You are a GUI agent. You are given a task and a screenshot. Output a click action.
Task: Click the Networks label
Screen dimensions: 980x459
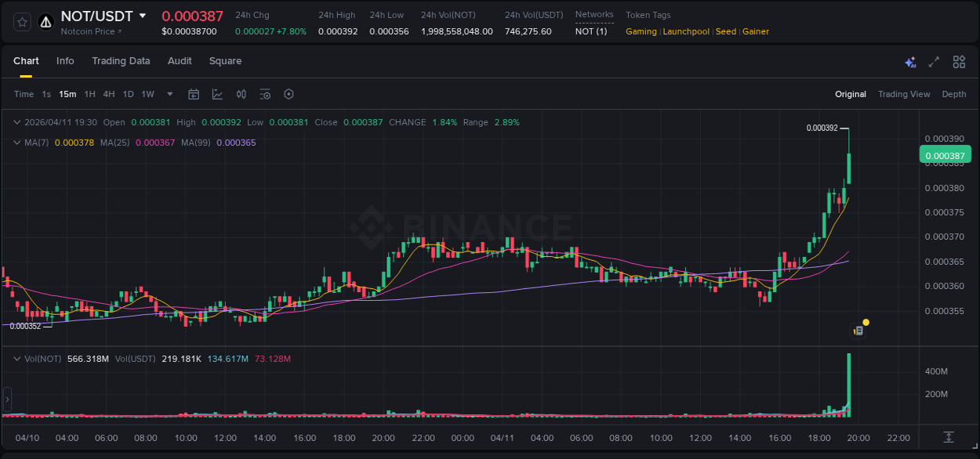594,15
